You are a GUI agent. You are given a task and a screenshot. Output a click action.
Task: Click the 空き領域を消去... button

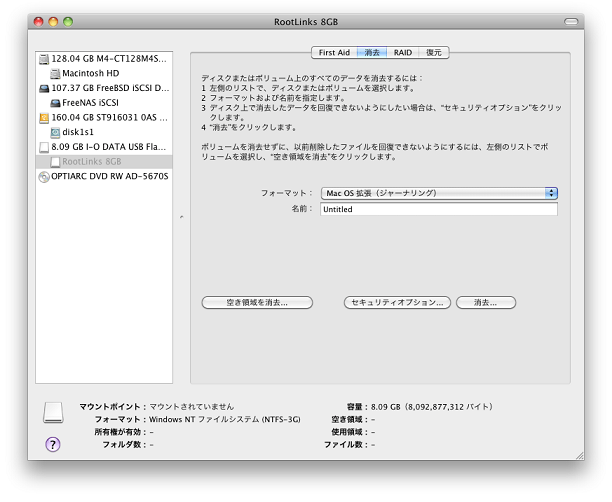coord(257,303)
